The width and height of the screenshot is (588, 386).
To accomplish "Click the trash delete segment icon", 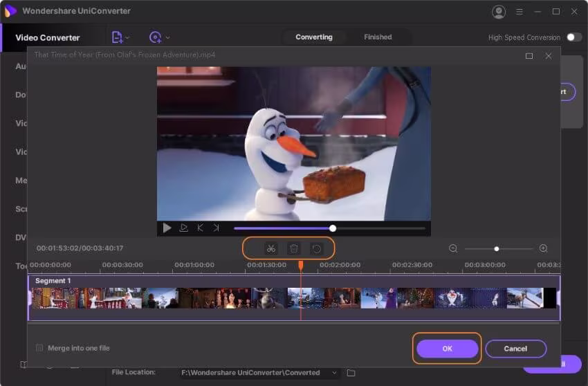I will 293,248.
